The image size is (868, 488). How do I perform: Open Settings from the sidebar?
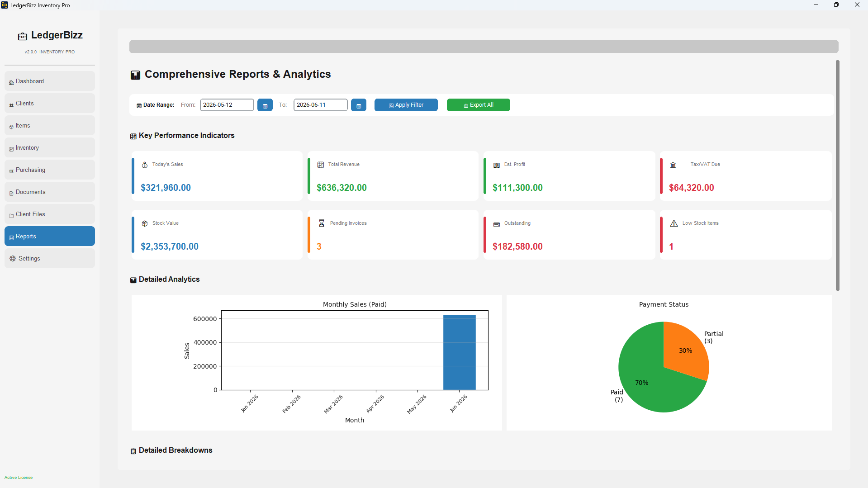click(50, 259)
